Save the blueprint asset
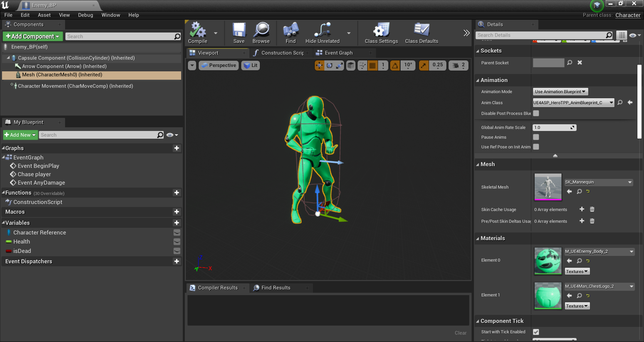644x342 pixels. [x=239, y=33]
